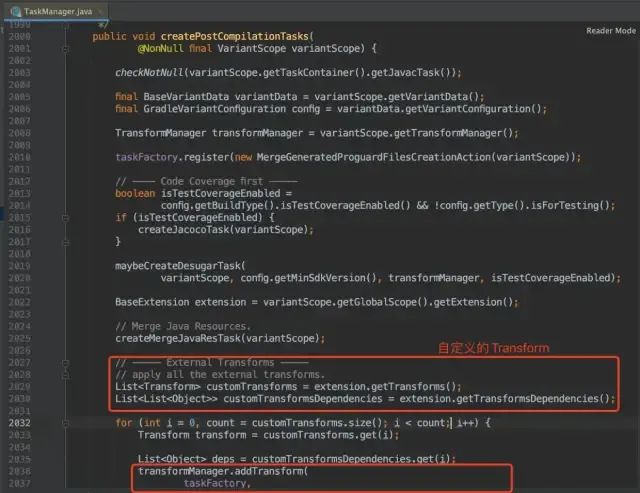
Task: Click the 'External Transforms' comment
Action: [x=212, y=363]
